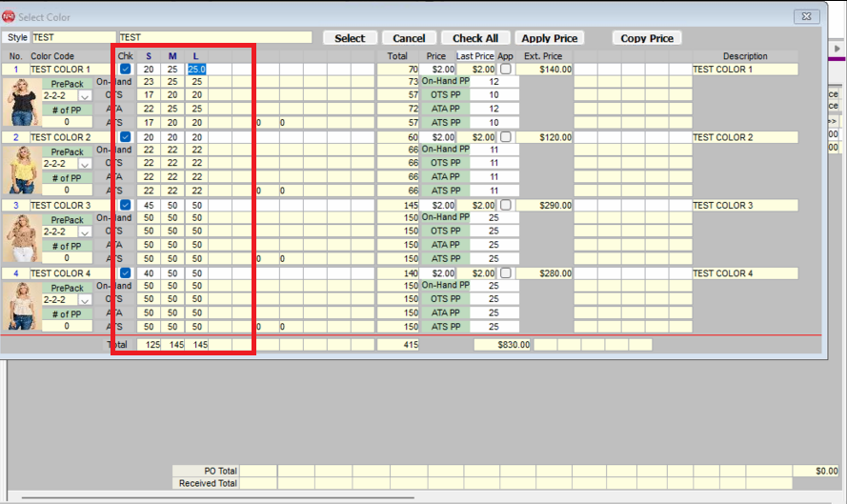Click the Ext. Price column header

(x=543, y=56)
